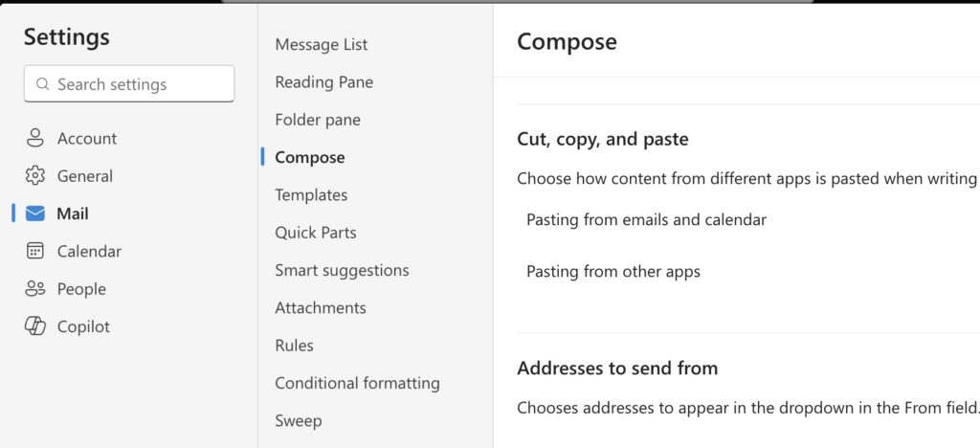
Task: Click Pasting from emails and calendar row
Action: click(x=748, y=220)
